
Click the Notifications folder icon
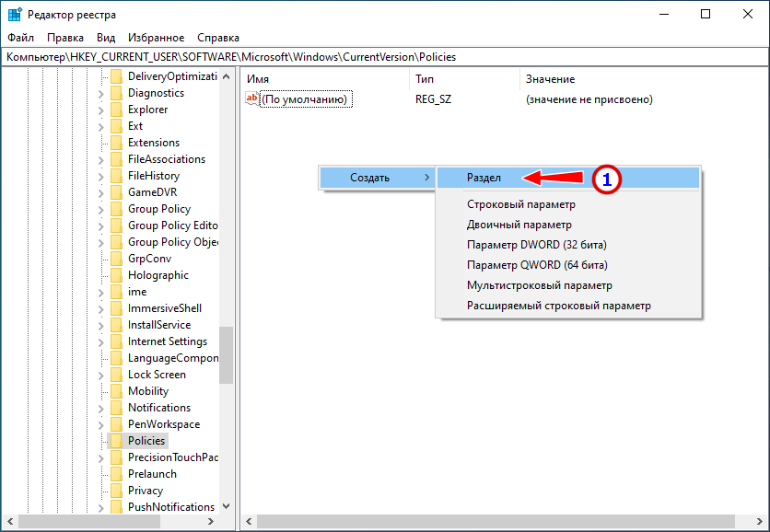tap(116, 409)
